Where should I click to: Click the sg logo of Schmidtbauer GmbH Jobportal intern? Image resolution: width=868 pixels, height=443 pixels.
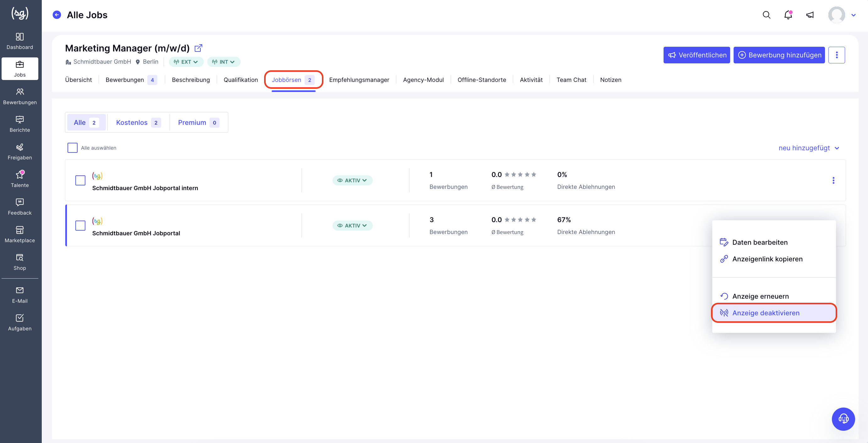(x=97, y=176)
